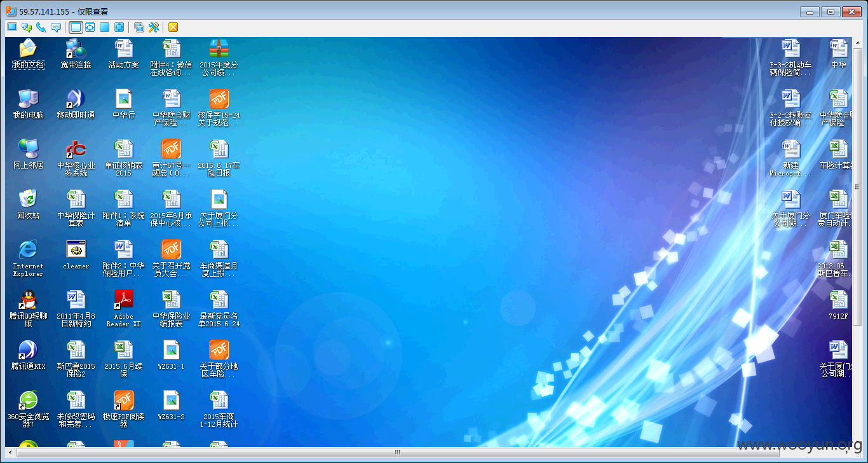
Task: Click the horizontal scrollbar left arrow
Action: point(11,452)
